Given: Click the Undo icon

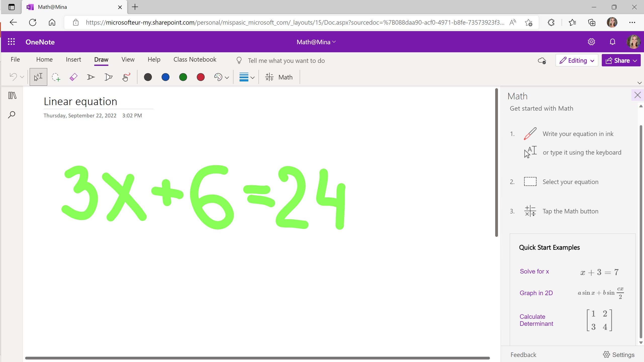Looking at the screenshot, I should (13, 77).
